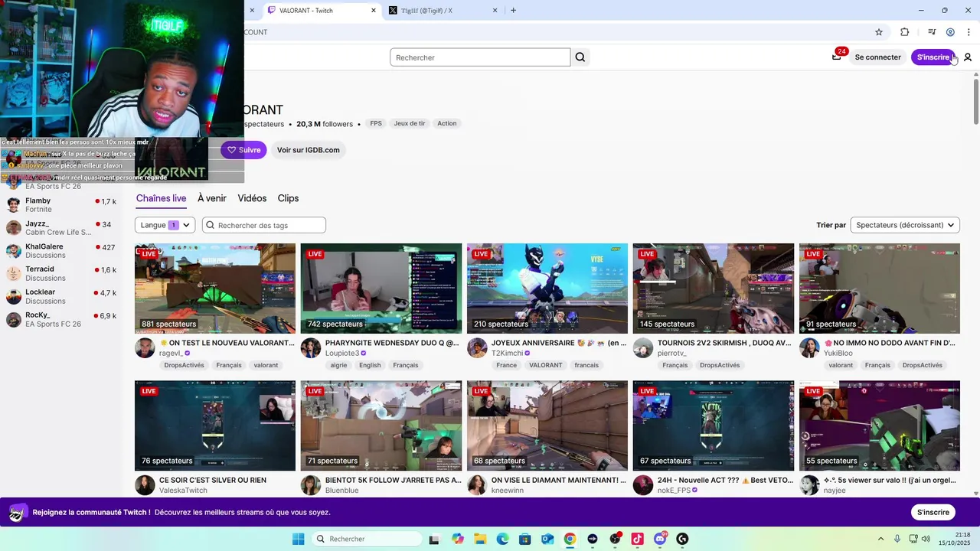Click S'inscrire in the purple bottom banner
980x551 pixels.
click(933, 512)
